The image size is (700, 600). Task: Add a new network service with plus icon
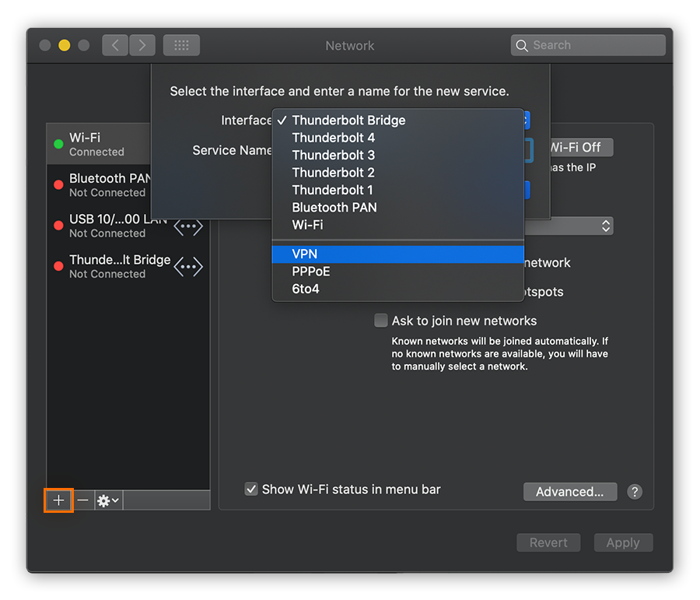(x=58, y=500)
